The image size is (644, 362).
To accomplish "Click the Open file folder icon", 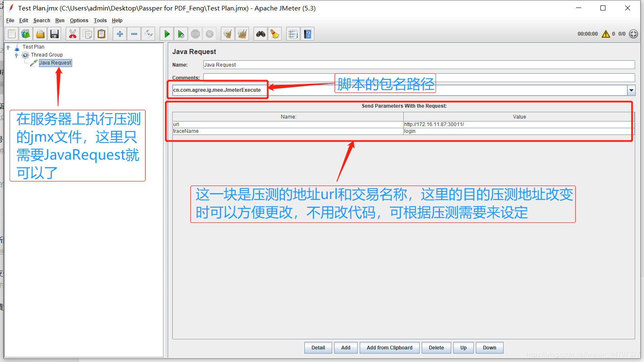I will pyautogui.click(x=40, y=34).
